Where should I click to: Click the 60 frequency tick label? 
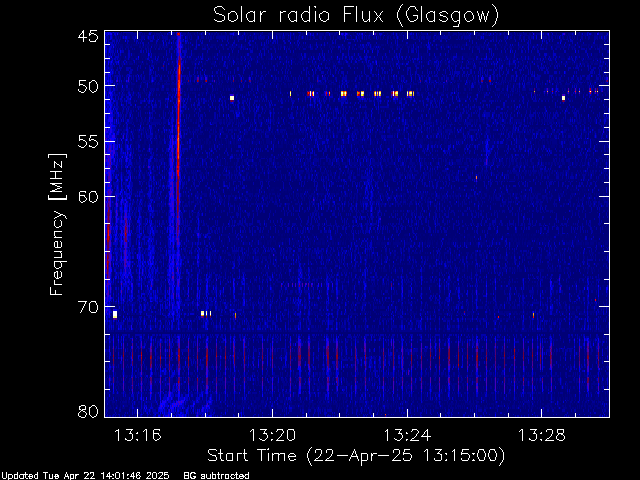tap(88, 197)
